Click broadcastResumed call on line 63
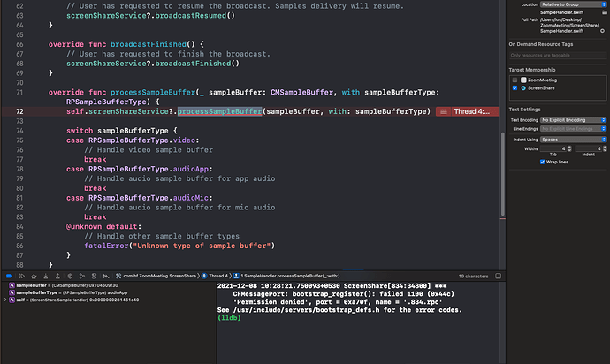Screen dimensions: 610x364 (x=190, y=16)
